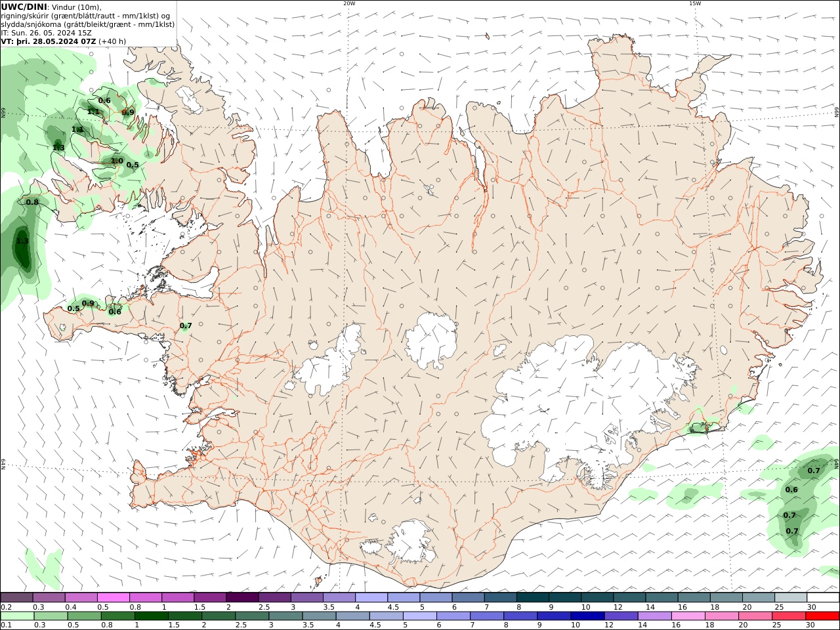This screenshot has width=840, height=630.
Task: Pick the bright red 30 legend swatch
Action: click(x=823, y=616)
